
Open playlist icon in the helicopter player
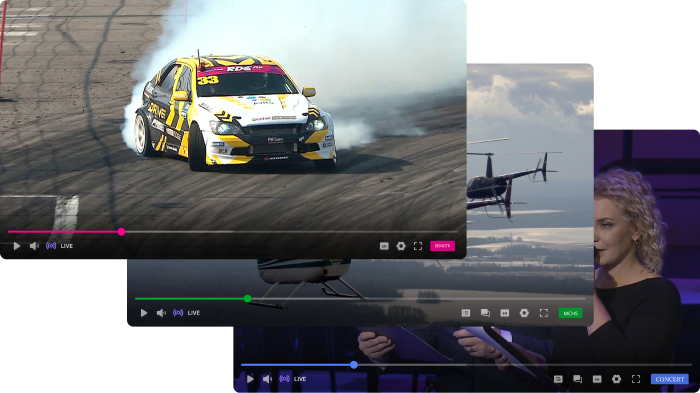(466, 313)
